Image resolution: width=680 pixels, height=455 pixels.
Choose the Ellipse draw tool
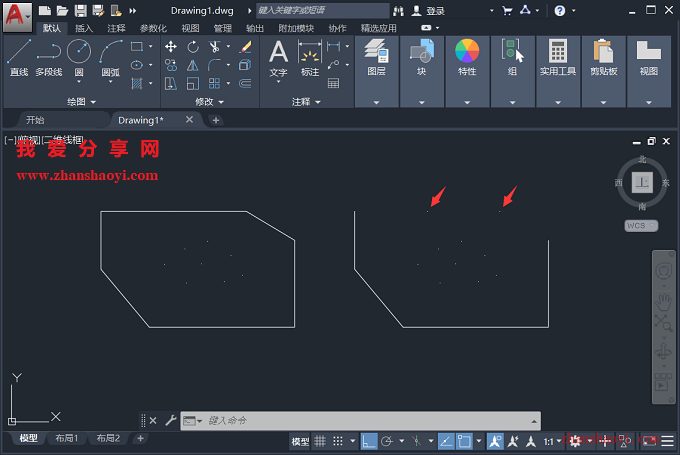137,65
